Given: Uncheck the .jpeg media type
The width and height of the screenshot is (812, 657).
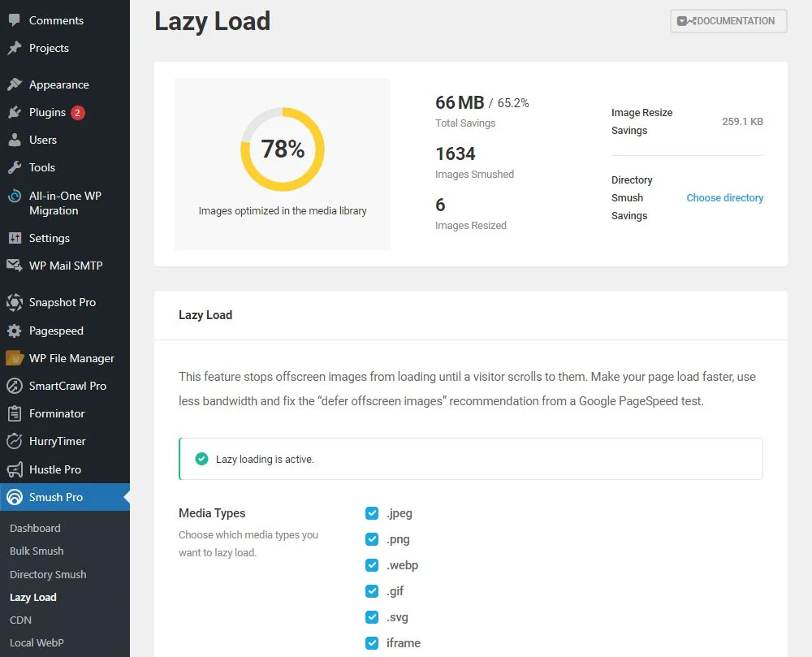Looking at the screenshot, I should [x=372, y=513].
